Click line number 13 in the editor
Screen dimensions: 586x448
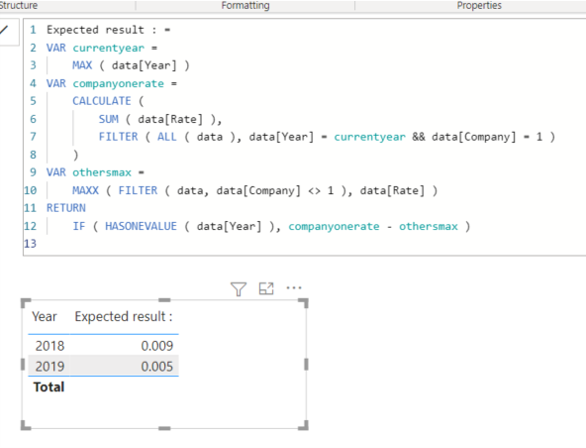30,244
